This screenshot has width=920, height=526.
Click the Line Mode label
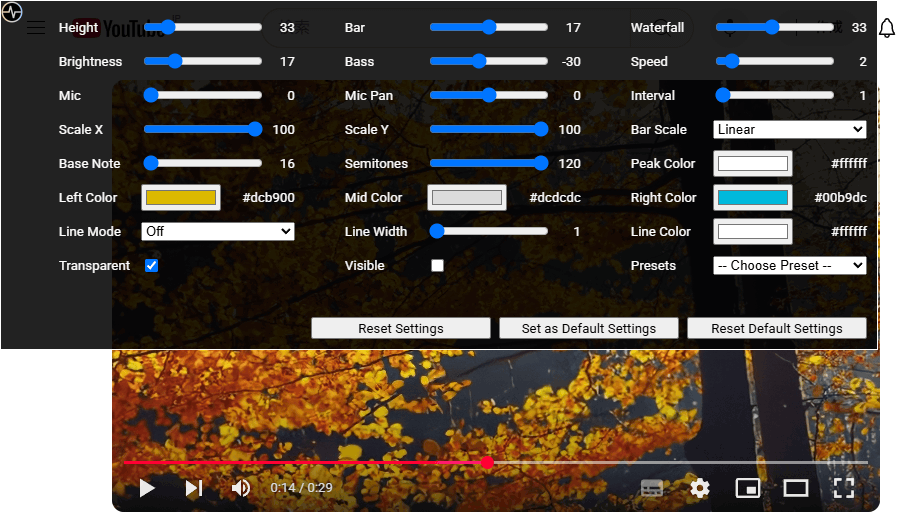pyautogui.click(x=90, y=232)
